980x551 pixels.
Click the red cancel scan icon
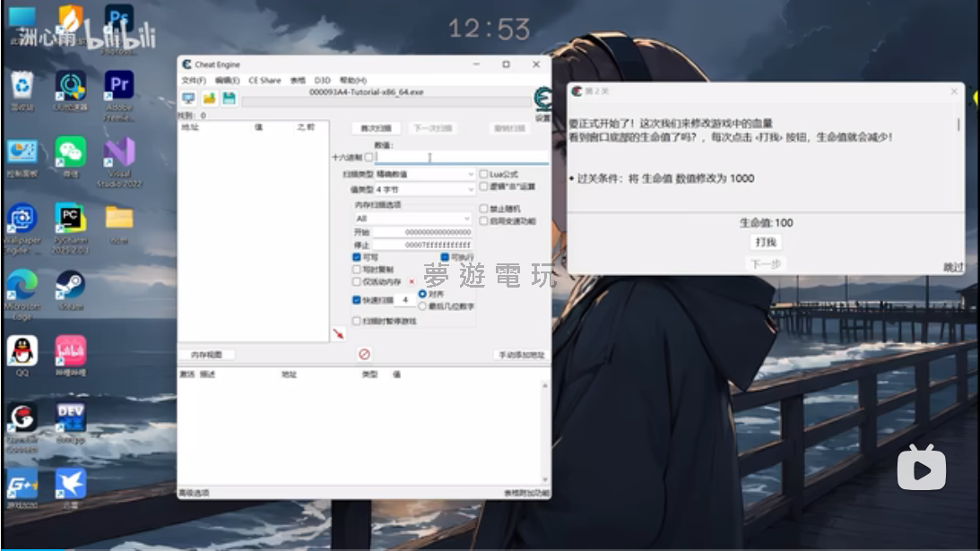(x=364, y=354)
